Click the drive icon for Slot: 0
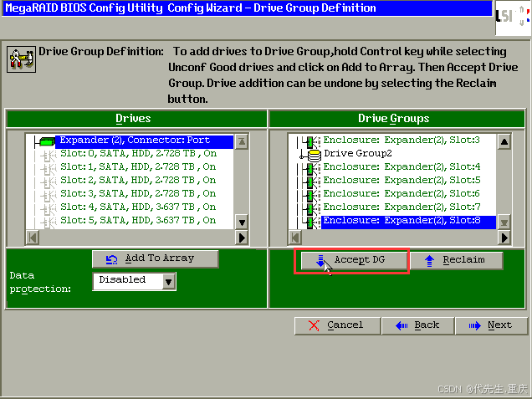 pyautogui.click(x=49, y=155)
